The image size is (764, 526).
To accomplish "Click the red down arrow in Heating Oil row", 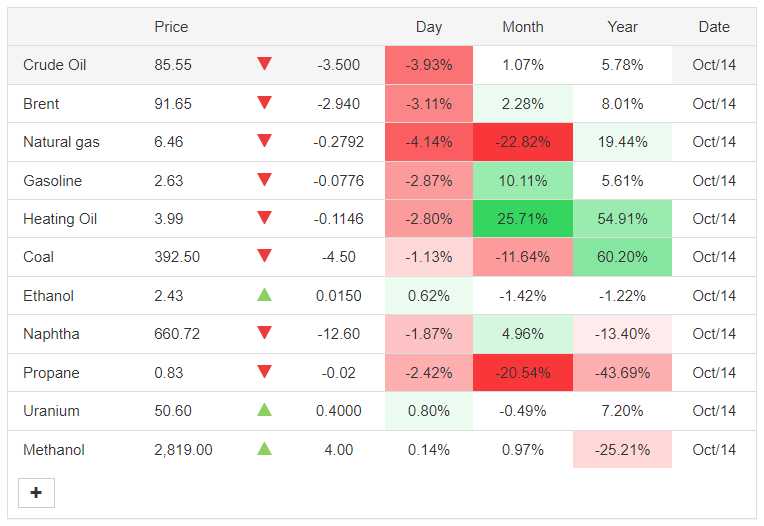I will click(264, 218).
